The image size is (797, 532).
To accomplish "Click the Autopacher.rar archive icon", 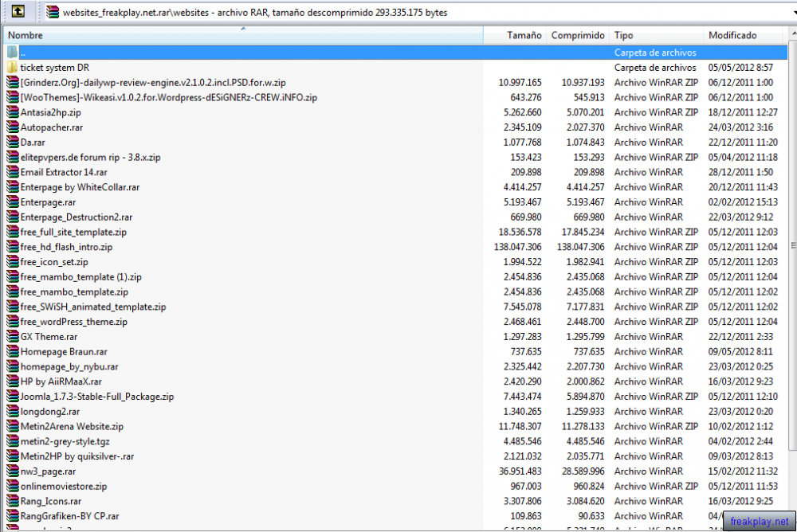I will (x=12, y=127).
